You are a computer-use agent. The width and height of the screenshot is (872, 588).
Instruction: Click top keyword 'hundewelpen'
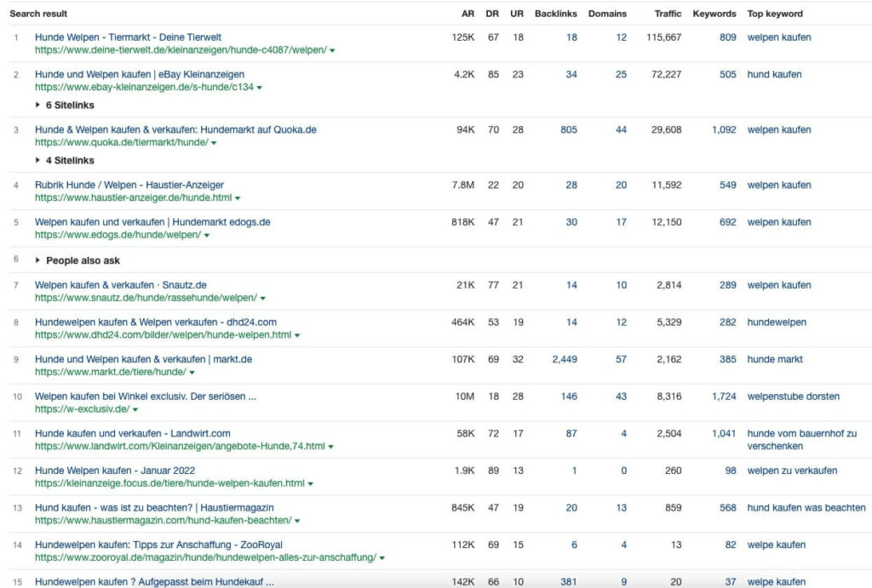[777, 323]
